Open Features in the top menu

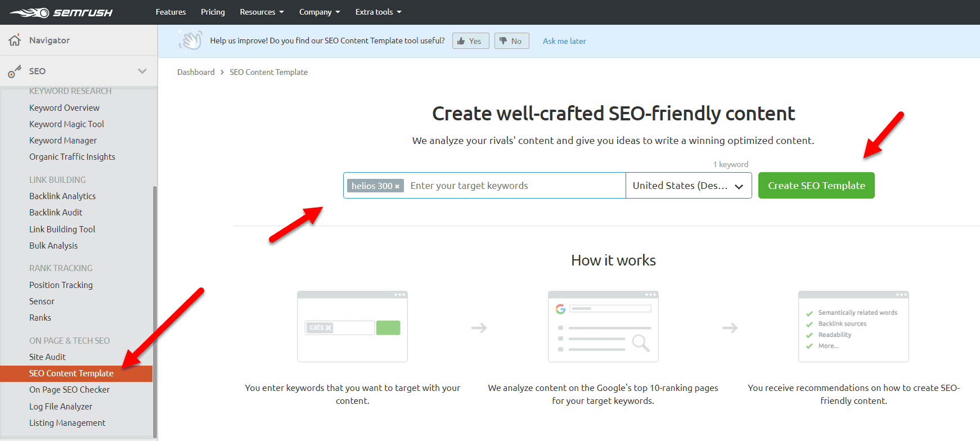pyautogui.click(x=170, y=12)
